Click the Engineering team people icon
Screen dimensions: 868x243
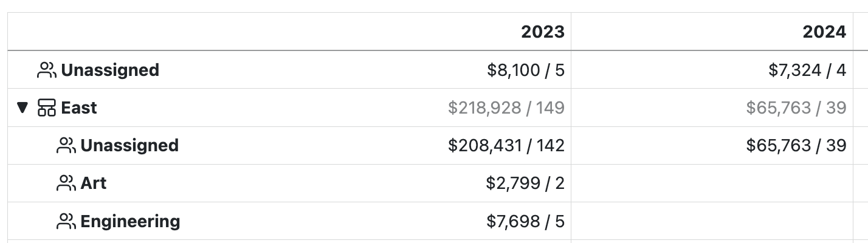pyautogui.click(x=66, y=221)
